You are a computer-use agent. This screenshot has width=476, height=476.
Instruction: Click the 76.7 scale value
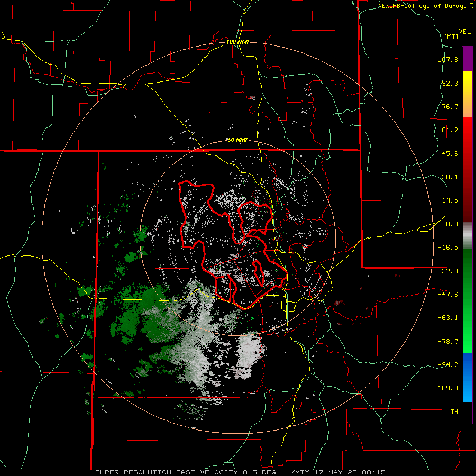tap(450, 106)
